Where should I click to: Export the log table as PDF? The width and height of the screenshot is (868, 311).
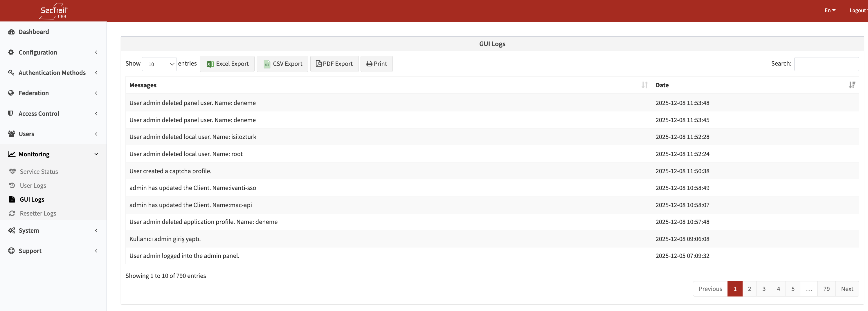pos(334,64)
